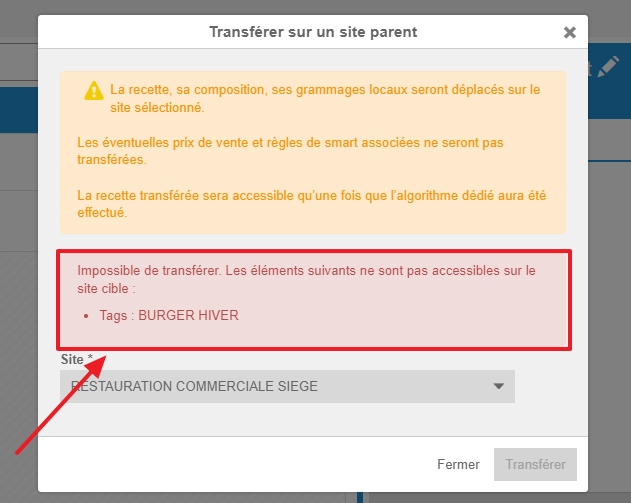Click the yellow warning triangle icon
This screenshot has width=631, height=503.
tap(94, 91)
